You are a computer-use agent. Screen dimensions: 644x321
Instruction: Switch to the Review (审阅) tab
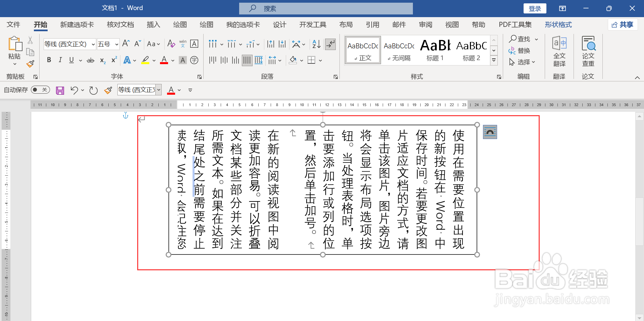point(425,25)
